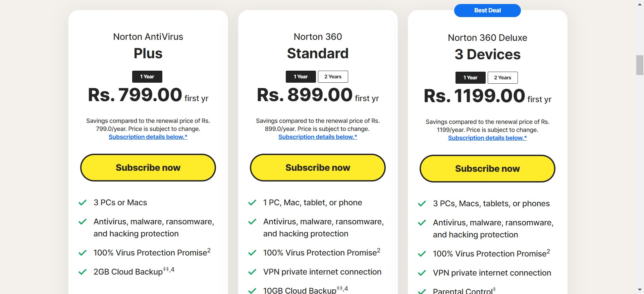The image size is (644, 294).
Task: Subscribe now to Norton AntiVirus Plus
Action: pyautogui.click(x=148, y=168)
